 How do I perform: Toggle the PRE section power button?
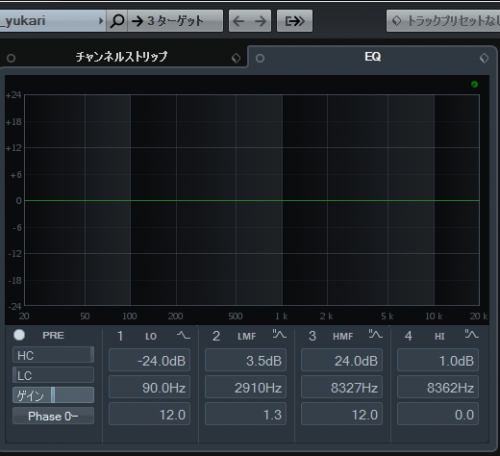point(19,335)
